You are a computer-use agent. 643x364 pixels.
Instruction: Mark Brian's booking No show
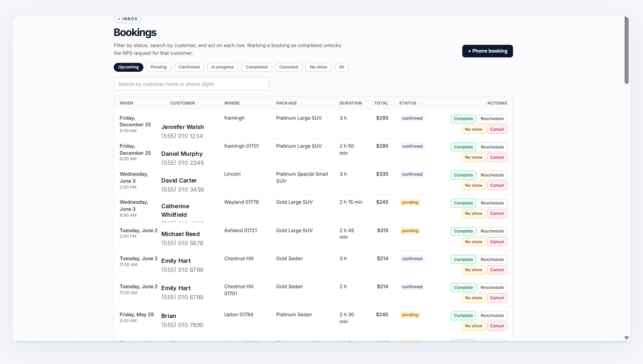(x=474, y=326)
